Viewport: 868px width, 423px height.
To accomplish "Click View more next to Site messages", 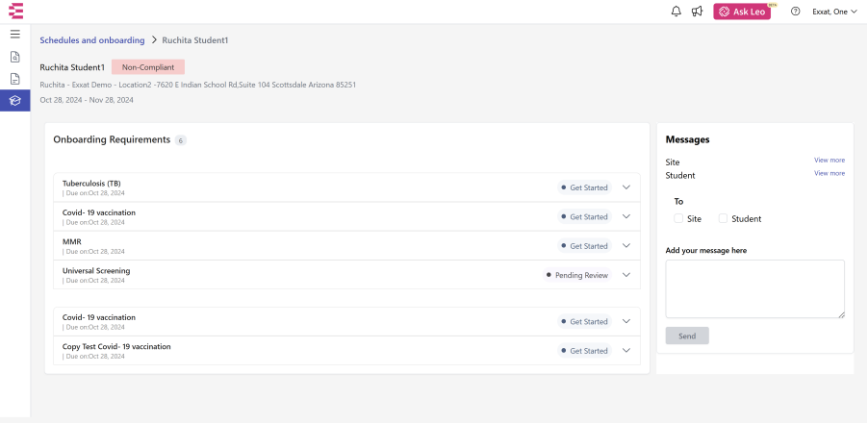I will pyautogui.click(x=830, y=160).
